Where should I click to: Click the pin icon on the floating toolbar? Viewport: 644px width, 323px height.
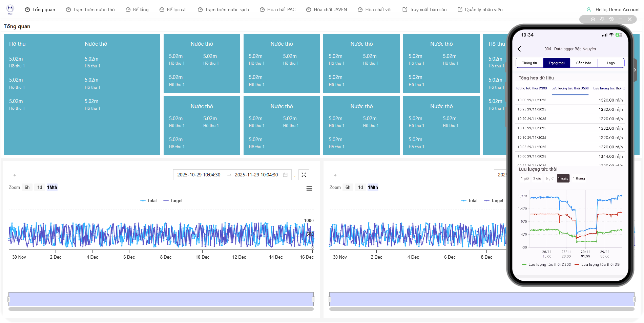(x=602, y=19)
